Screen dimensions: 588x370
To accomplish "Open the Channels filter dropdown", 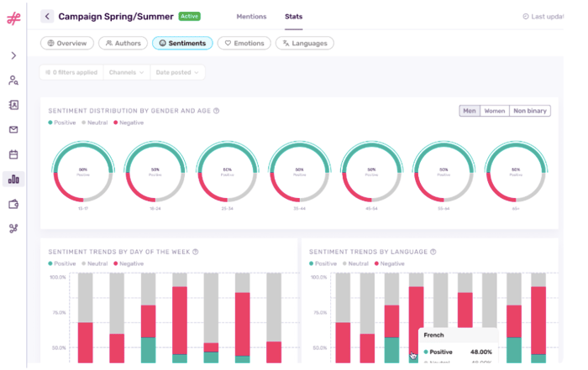I will [x=127, y=73].
